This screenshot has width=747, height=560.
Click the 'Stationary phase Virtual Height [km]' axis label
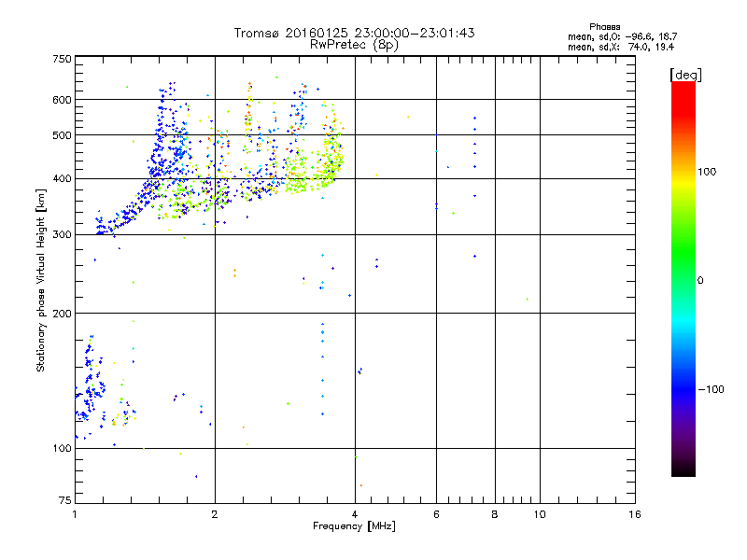pos(41,280)
